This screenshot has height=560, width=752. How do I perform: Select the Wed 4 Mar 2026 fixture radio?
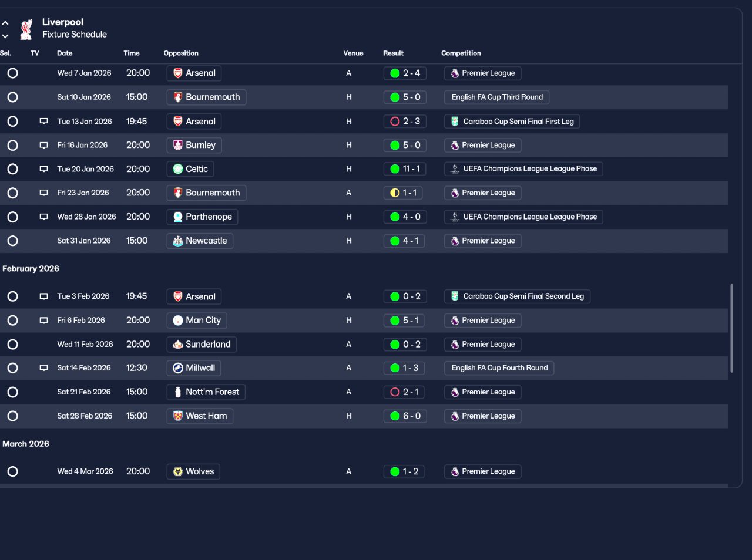12,471
